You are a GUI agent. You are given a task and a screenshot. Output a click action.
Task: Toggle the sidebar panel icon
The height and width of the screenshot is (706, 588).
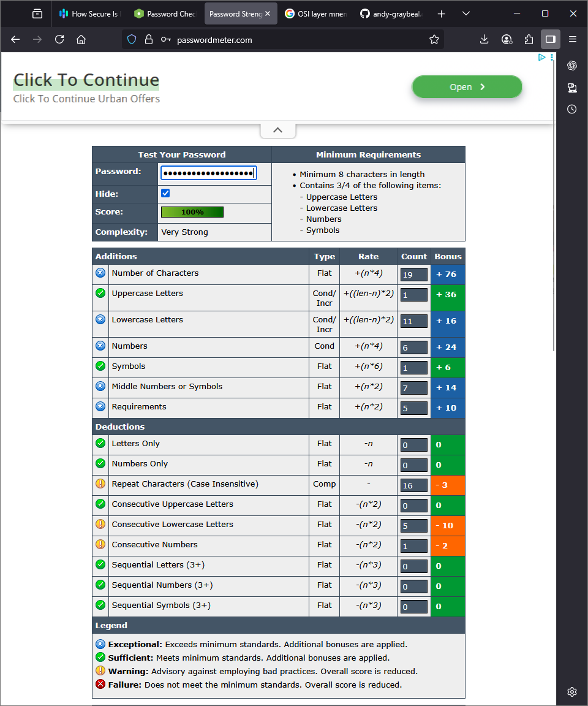coord(550,39)
